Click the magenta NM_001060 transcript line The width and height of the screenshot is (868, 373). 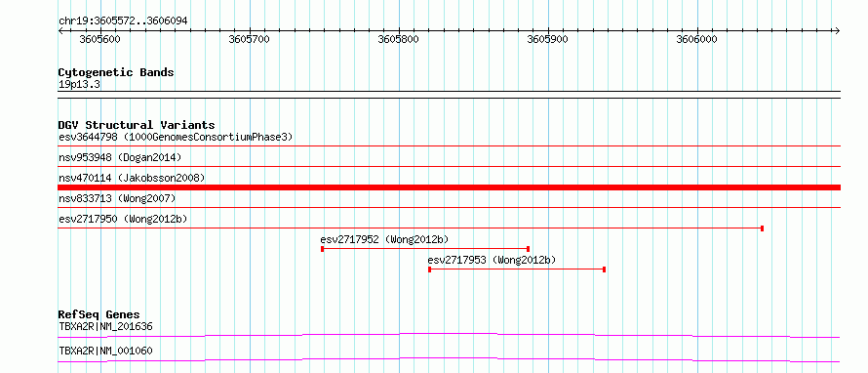449,359
